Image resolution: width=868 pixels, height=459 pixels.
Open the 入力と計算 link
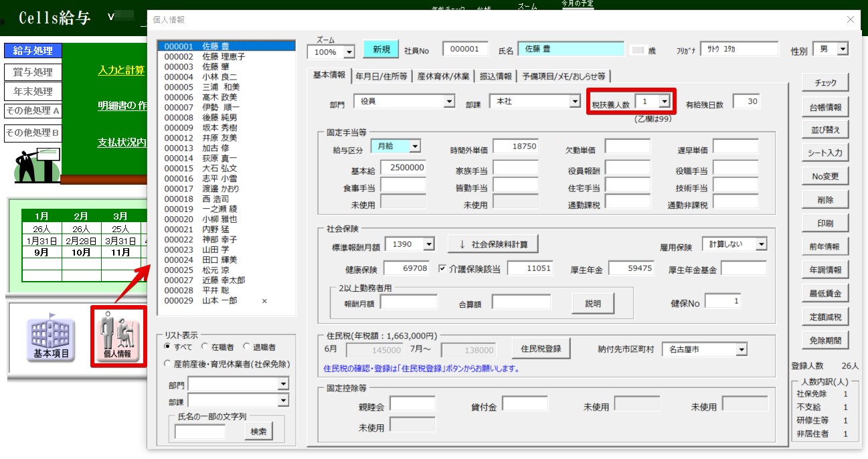coord(121,70)
